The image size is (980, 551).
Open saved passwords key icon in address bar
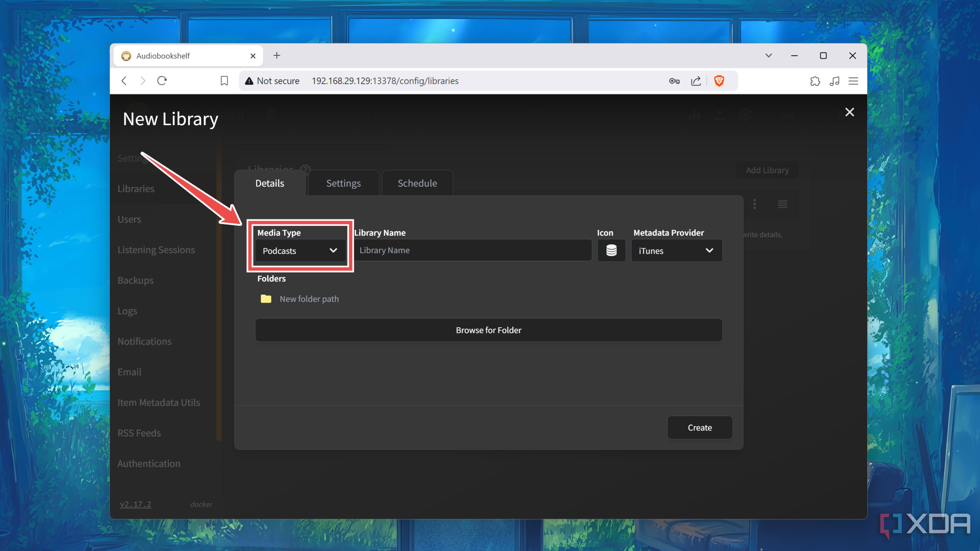click(x=674, y=81)
